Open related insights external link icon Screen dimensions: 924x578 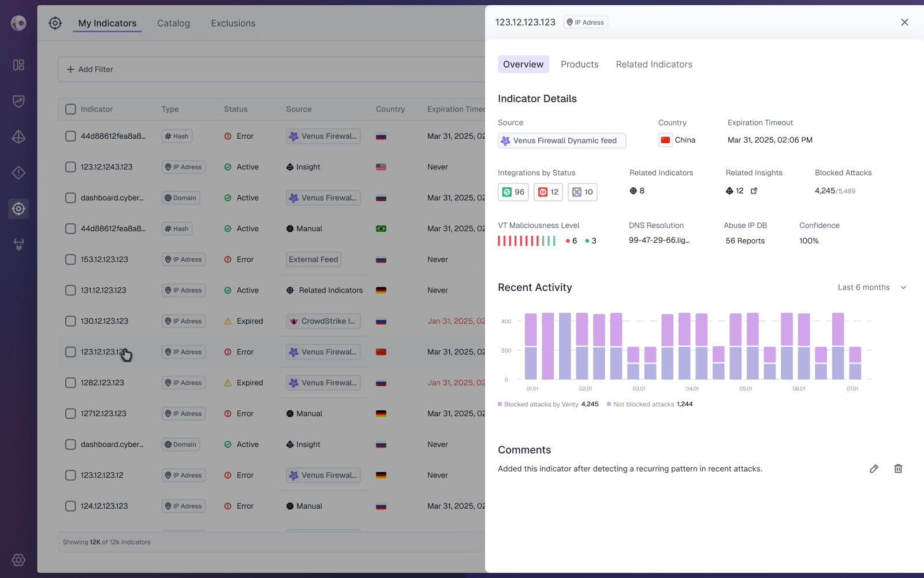754,191
